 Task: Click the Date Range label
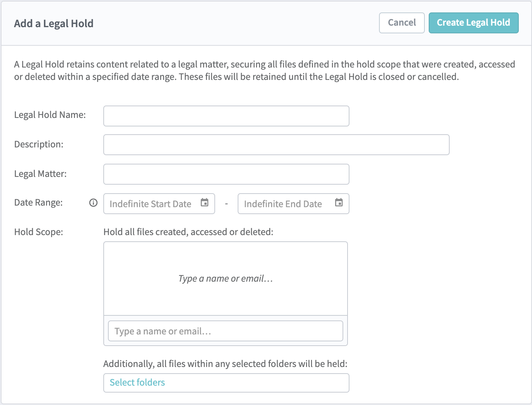(x=38, y=202)
